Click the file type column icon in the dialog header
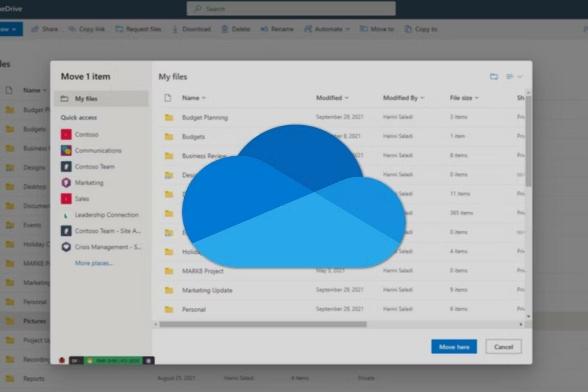The height and width of the screenshot is (392, 588). click(x=168, y=98)
